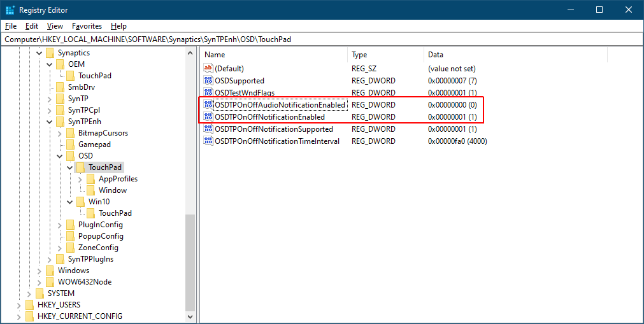Click the 0x00000fa0 (4000) data cell
The width and height of the screenshot is (644, 324).
pyautogui.click(x=457, y=141)
